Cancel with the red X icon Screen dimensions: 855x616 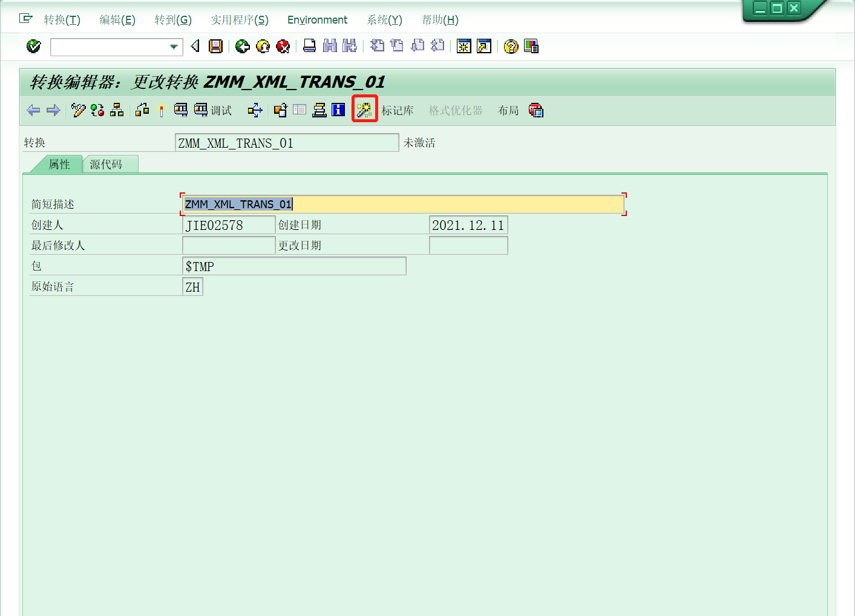click(283, 46)
